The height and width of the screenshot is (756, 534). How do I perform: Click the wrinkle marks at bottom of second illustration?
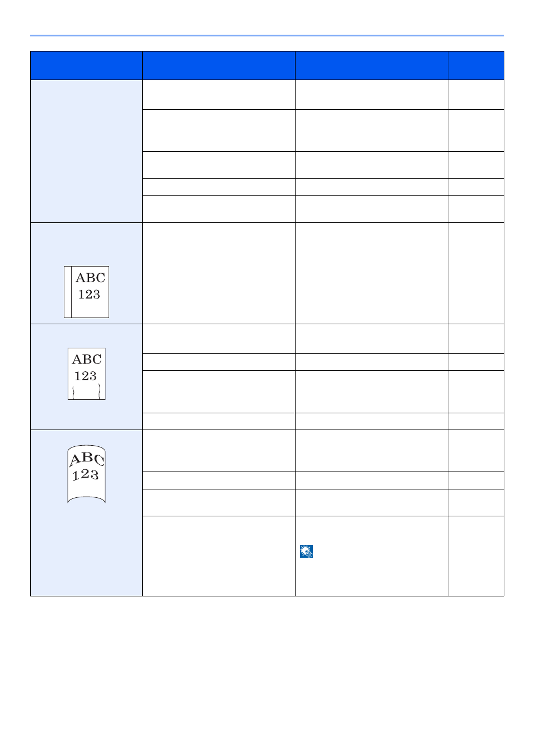(87, 391)
